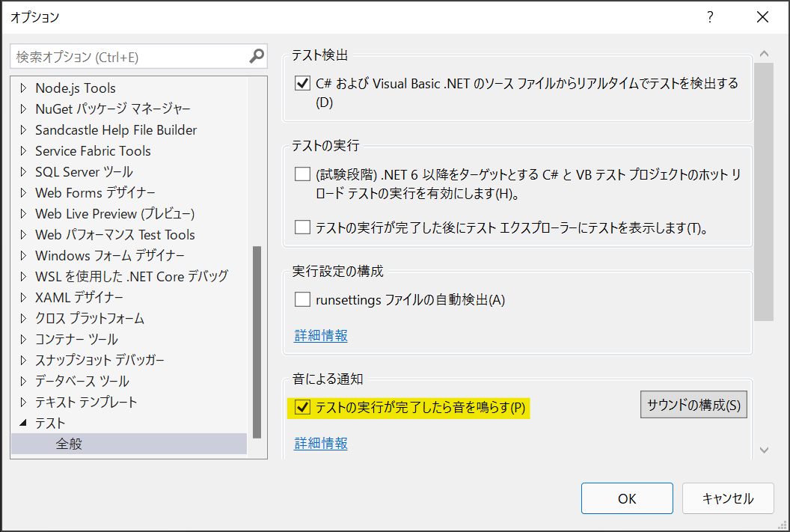790x532 pixels.
Task: Open 詳細情報 link under 音による通知
Action: pos(321,443)
